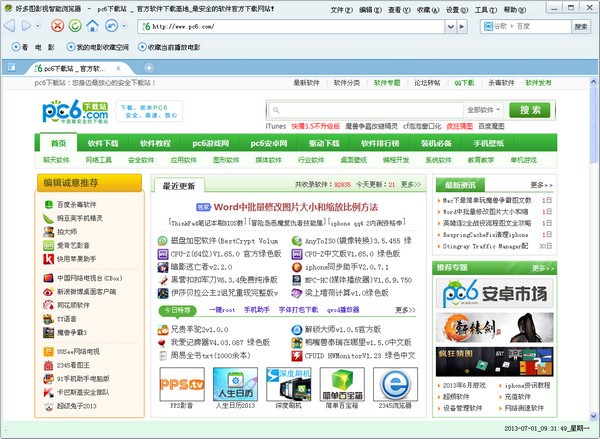Open the 手机壁纸 navigation tab
Screen dimensions: 600x439
coord(488,143)
